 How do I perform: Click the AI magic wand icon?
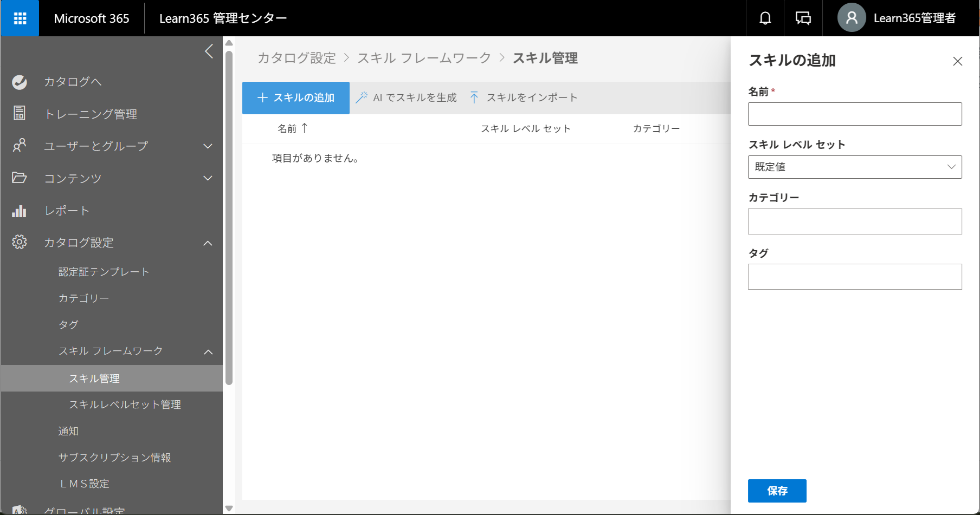tap(361, 97)
